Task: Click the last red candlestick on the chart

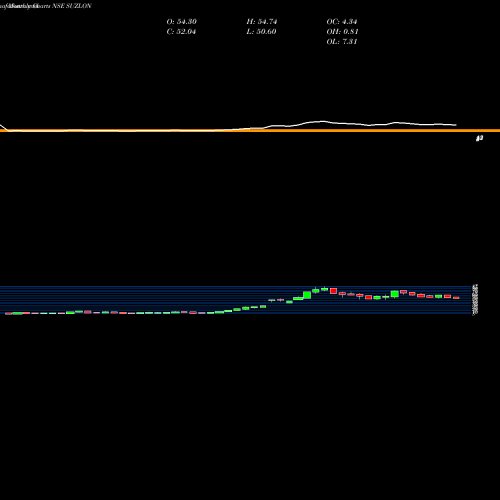Action: 456,298
